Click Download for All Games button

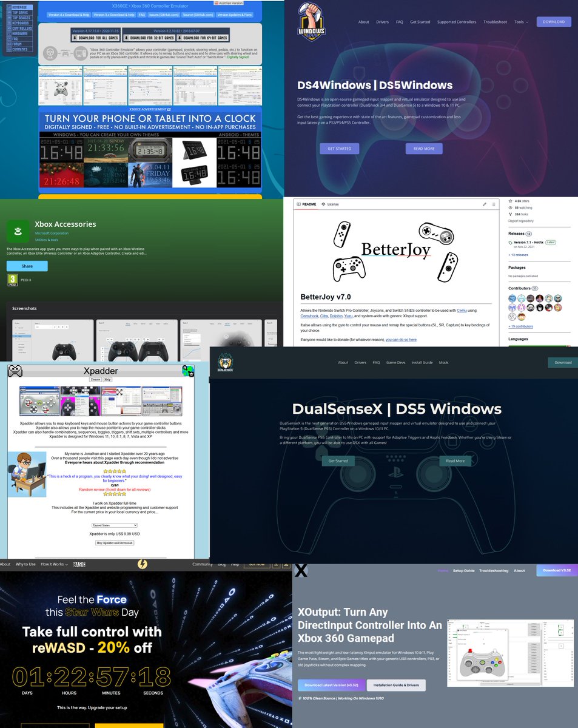(96, 37)
